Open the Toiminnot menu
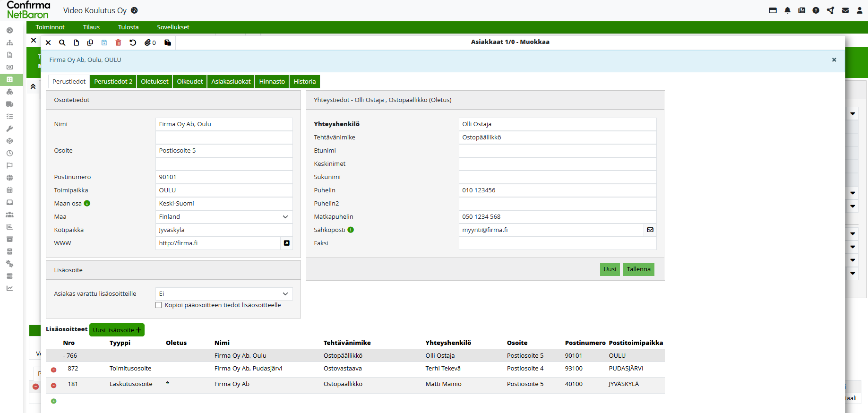This screenshot has width=868, height=413. pos(50,27)
